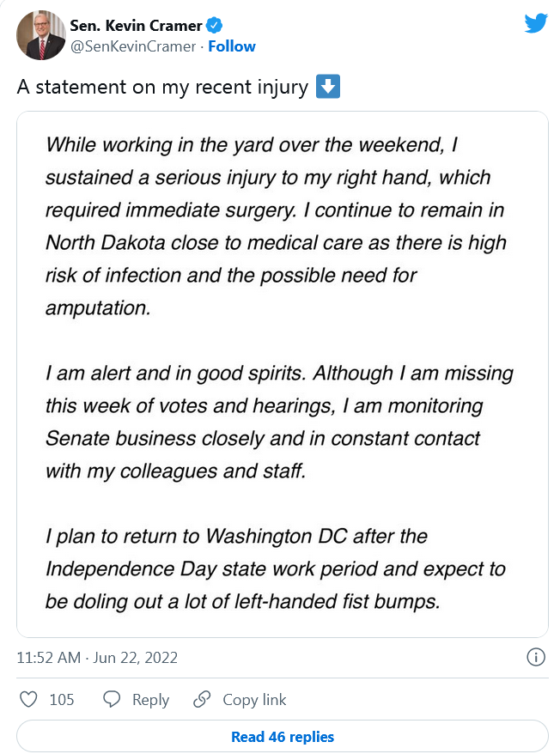This screenshot has height=754, width=560.
Task: Click Read 46 replies button
Action: coord(283,736)
